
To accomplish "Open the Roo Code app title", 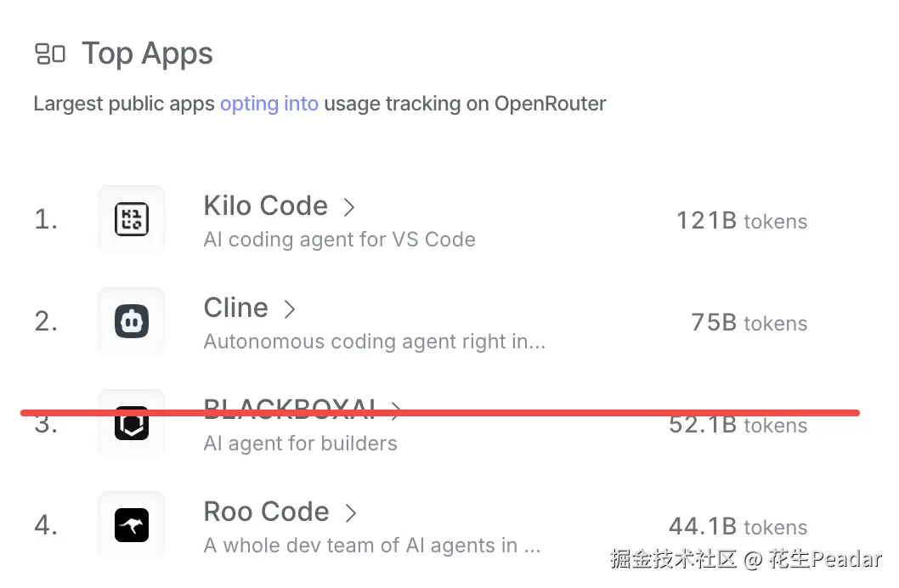I will click(x=266, y=512).
